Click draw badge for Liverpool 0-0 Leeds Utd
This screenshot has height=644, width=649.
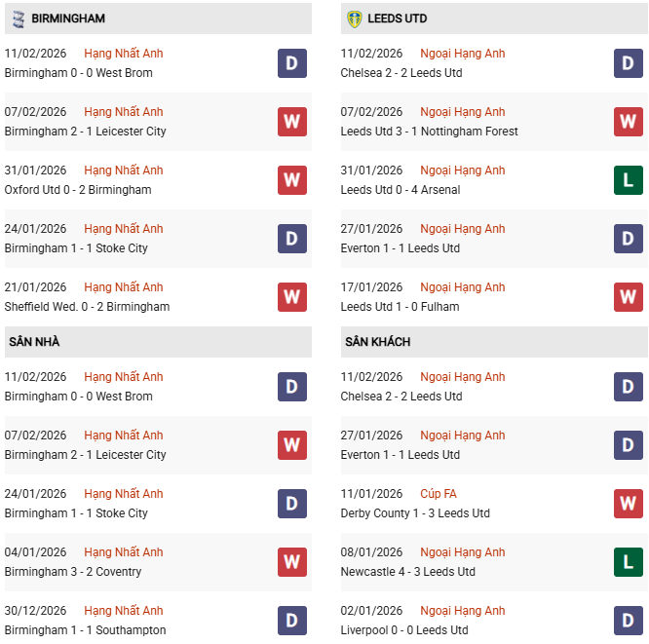[629, 621]
